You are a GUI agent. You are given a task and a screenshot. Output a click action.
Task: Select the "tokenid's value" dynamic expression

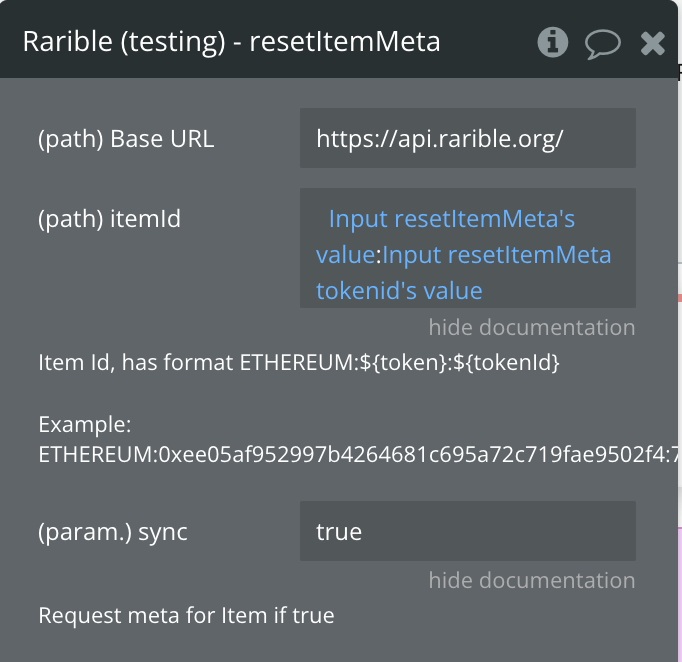coord(399,291)
